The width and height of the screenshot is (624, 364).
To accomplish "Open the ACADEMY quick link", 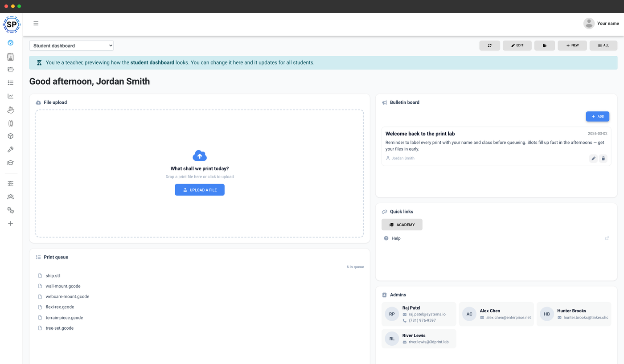I will click(402, 225).
